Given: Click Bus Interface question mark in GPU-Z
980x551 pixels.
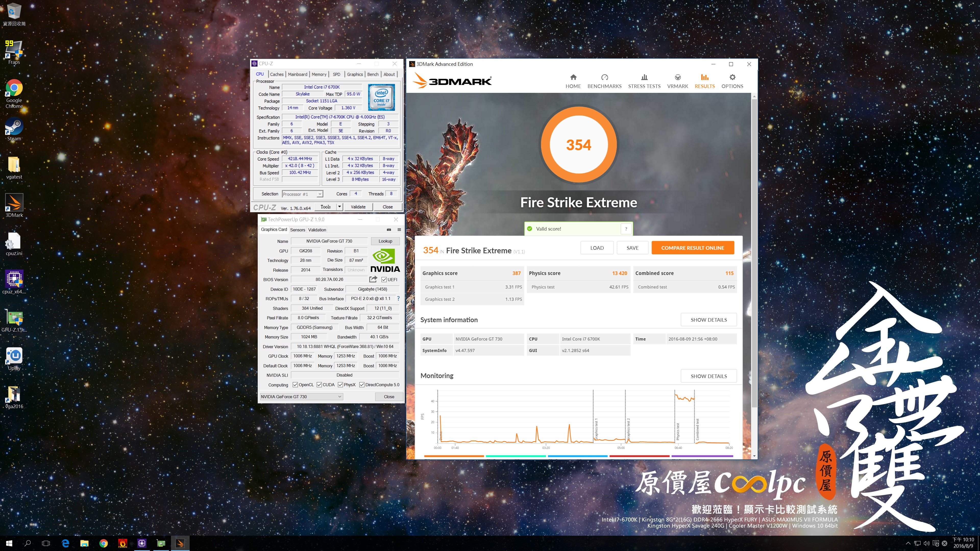Looking at the screenshot, I should (x=398, y=298).
